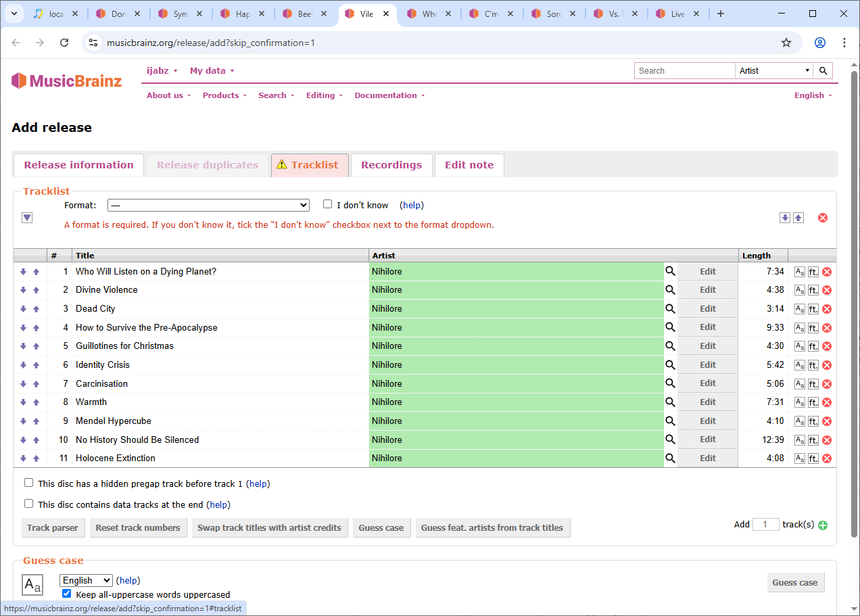Viewport: 860px width, 616px height.
Task: Open the English language selector
Action: [x=813, y=95]
